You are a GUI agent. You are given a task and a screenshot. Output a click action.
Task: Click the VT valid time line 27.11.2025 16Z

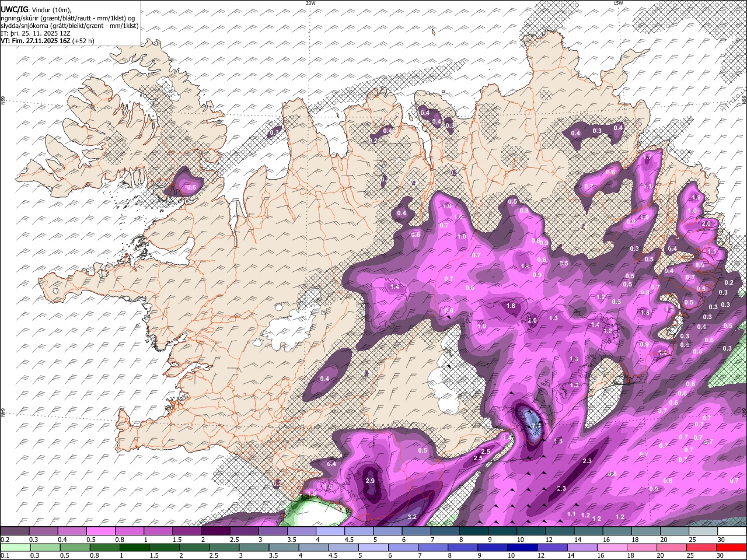pos(47,41)
